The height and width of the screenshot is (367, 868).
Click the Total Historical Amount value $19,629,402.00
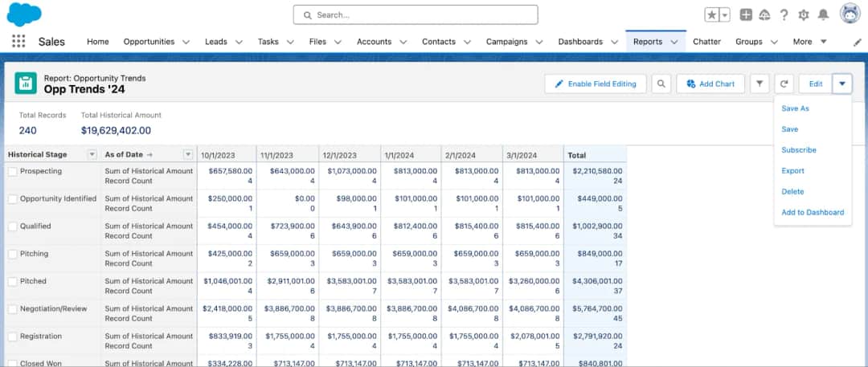coord(116,131)
